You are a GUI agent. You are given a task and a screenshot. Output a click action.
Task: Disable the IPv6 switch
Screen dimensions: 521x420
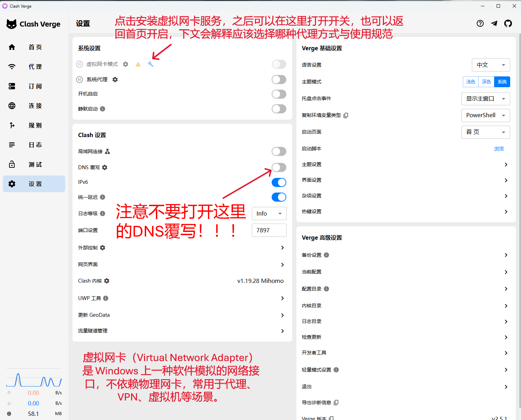coord(279,182)
